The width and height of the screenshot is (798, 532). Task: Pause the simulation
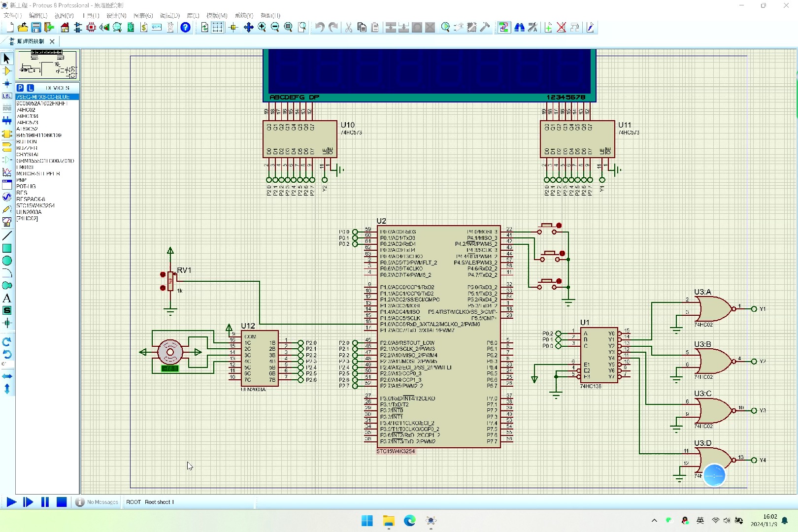(45, 502)
